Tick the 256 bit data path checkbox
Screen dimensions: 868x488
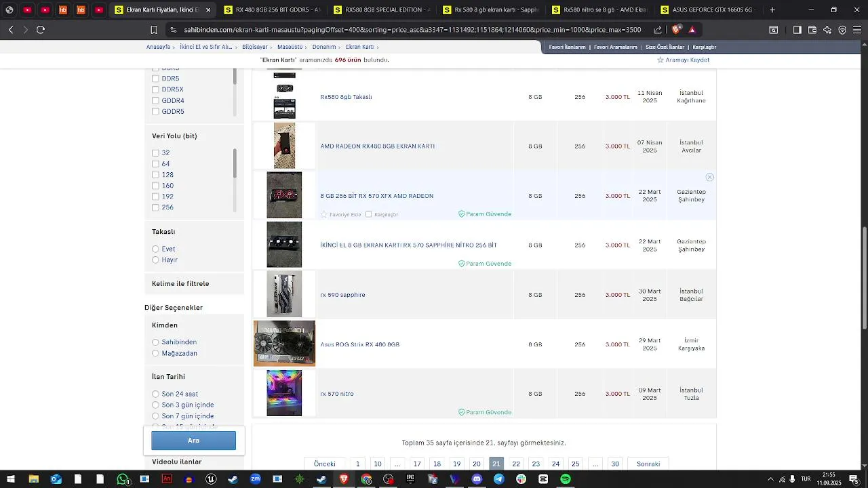(x=155, y=207)
